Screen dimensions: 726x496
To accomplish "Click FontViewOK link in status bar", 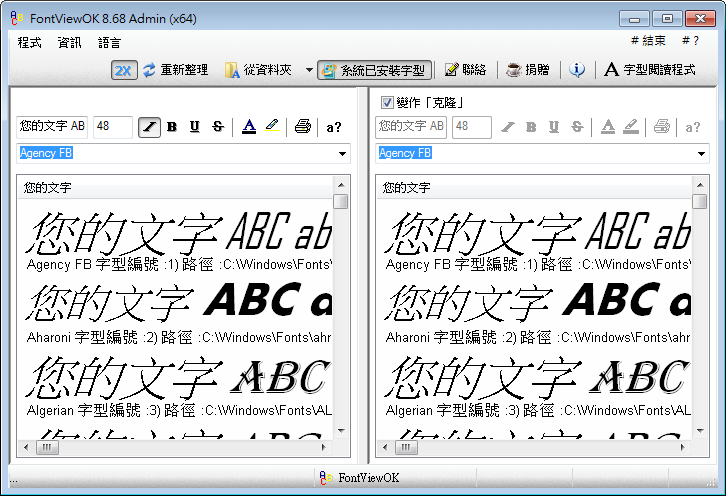I will pyautogui.click(x=359, y=477).
